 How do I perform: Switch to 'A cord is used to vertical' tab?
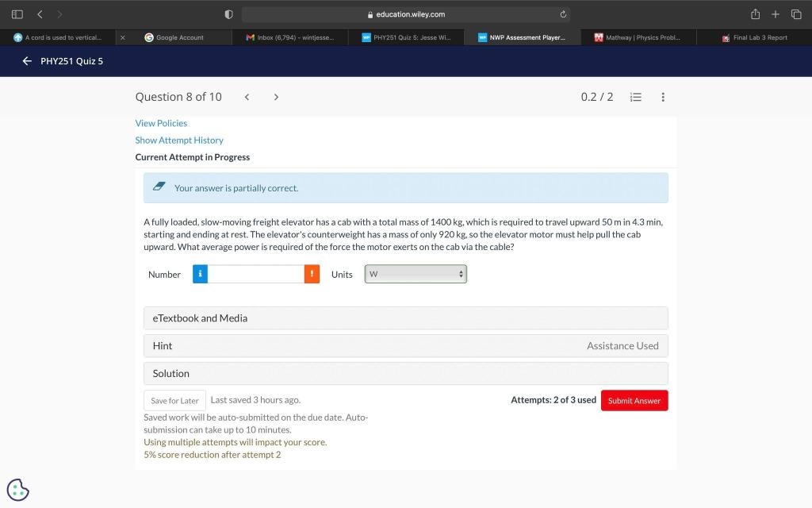point(57,37)
